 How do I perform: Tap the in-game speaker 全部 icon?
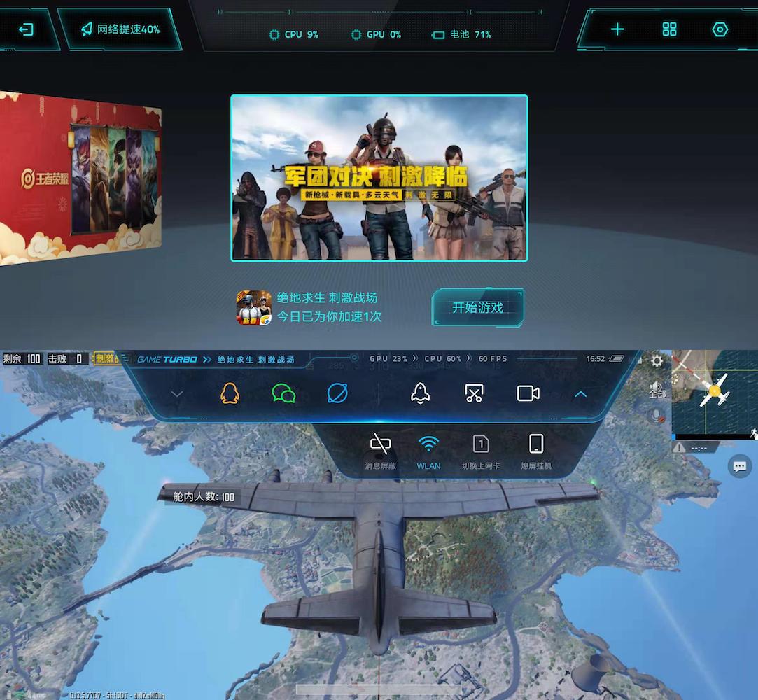[x=657, y=390]
